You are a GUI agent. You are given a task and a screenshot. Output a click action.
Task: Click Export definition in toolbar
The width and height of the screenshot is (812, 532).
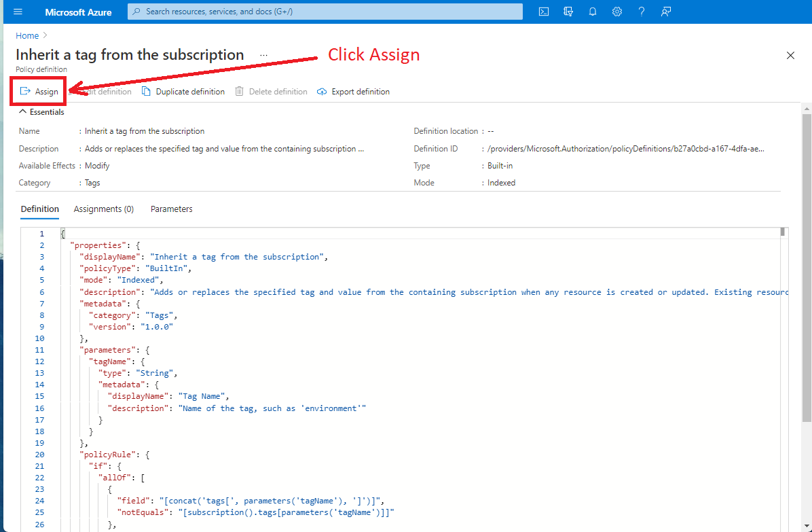point(354,92)
